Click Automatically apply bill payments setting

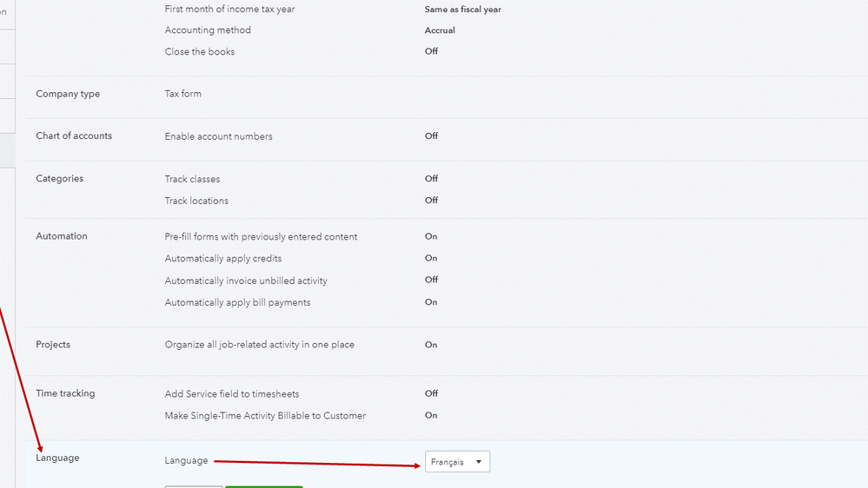pyautogui.click(x=237, y=302)
